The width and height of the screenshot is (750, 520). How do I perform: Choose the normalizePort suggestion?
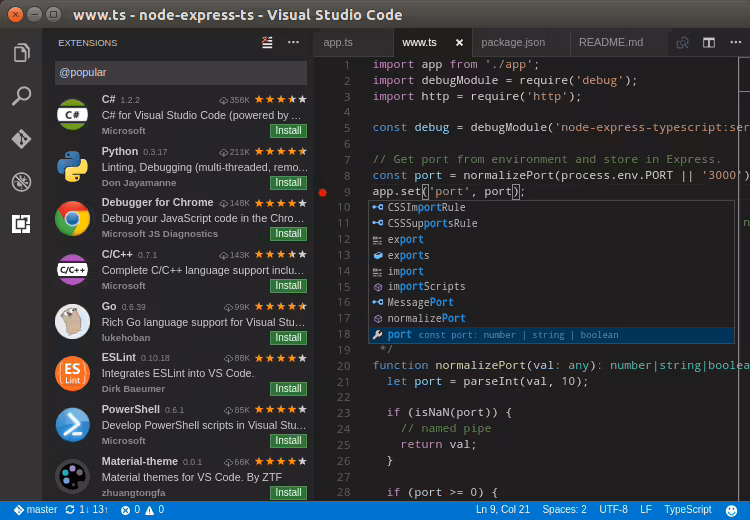tap(551, 319)
